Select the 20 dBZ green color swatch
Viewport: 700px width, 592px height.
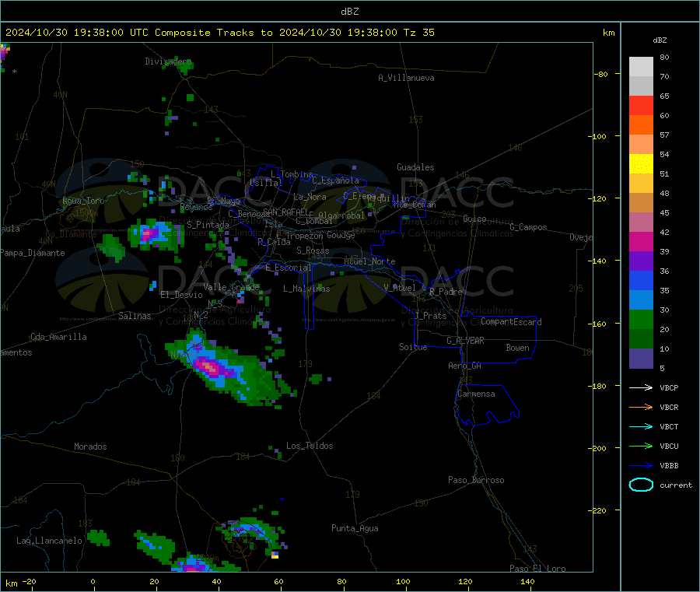coord(641,320)
